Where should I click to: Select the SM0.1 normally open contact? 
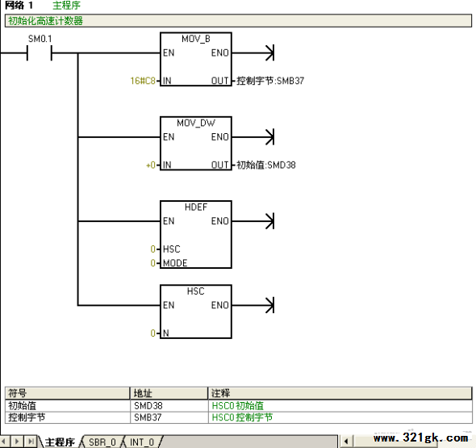point(40,52)
